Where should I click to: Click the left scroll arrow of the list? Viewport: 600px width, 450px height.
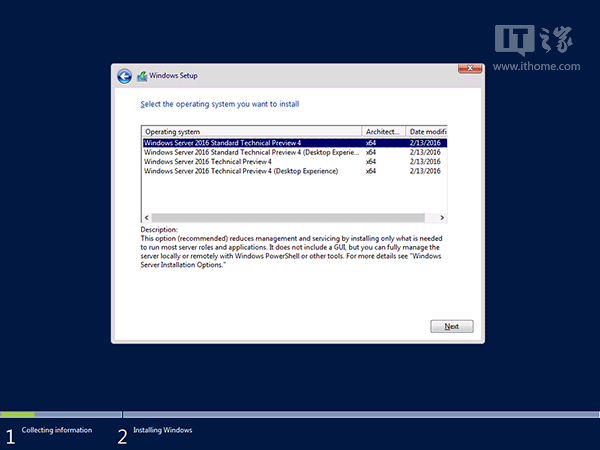click(147, 218)
